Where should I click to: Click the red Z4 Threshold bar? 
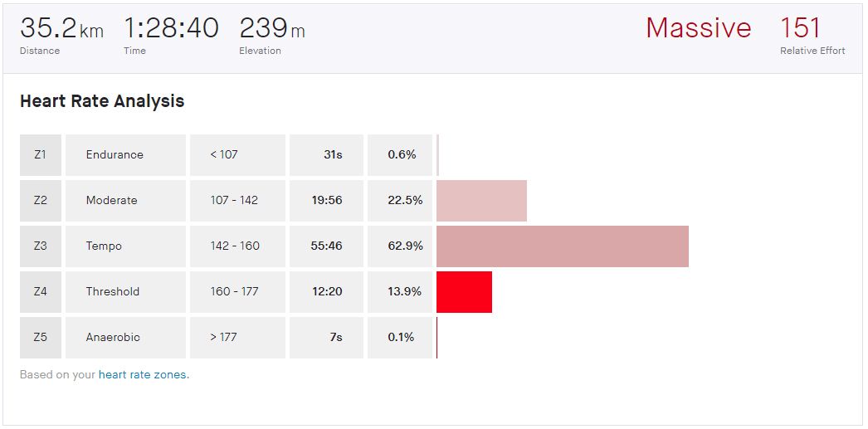(x=464, y=292)
